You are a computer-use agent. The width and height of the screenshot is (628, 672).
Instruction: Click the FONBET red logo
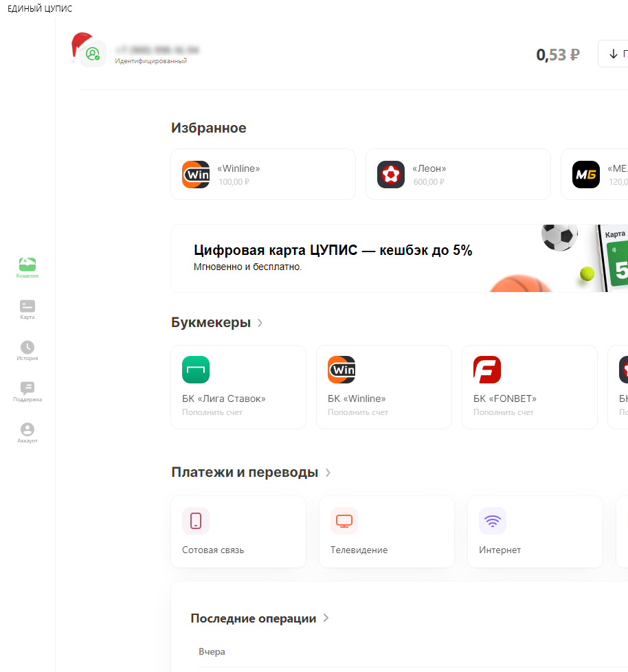click(x=487, y=370)
